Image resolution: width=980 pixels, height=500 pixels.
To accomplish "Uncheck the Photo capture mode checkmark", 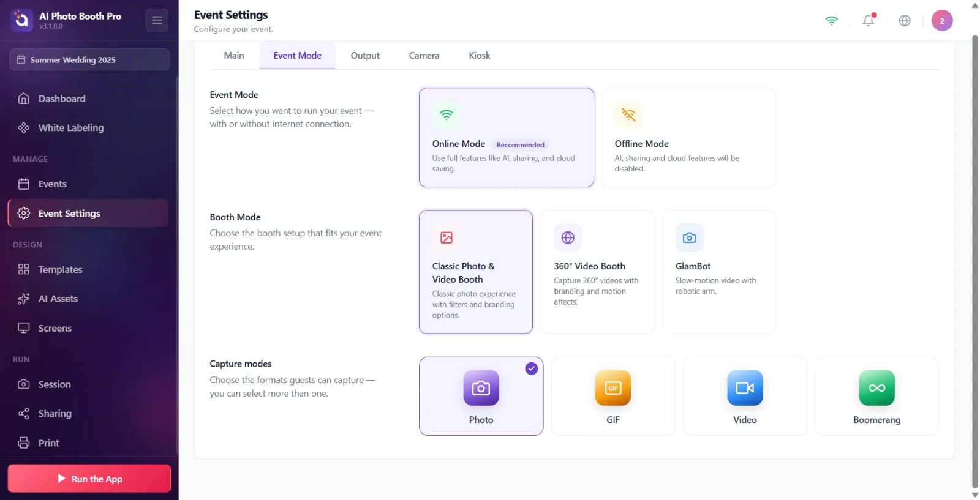I will 532,368.
